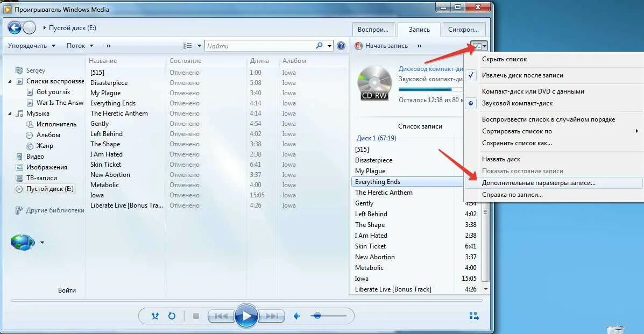This screenshot has width=644, height=334.
Task: Click burn list scrollbar down arrow
Action: pyautogui.click(x=485, y=289)
